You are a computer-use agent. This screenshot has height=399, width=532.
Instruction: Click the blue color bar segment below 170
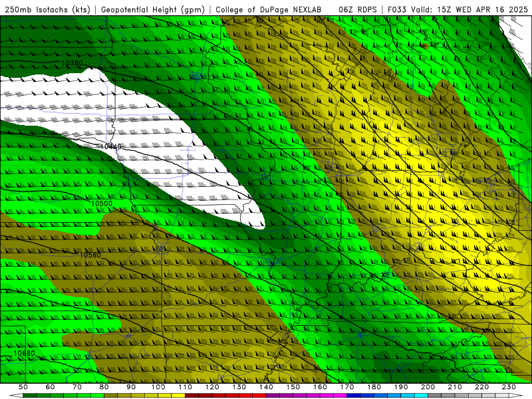[x=354, y=396]
